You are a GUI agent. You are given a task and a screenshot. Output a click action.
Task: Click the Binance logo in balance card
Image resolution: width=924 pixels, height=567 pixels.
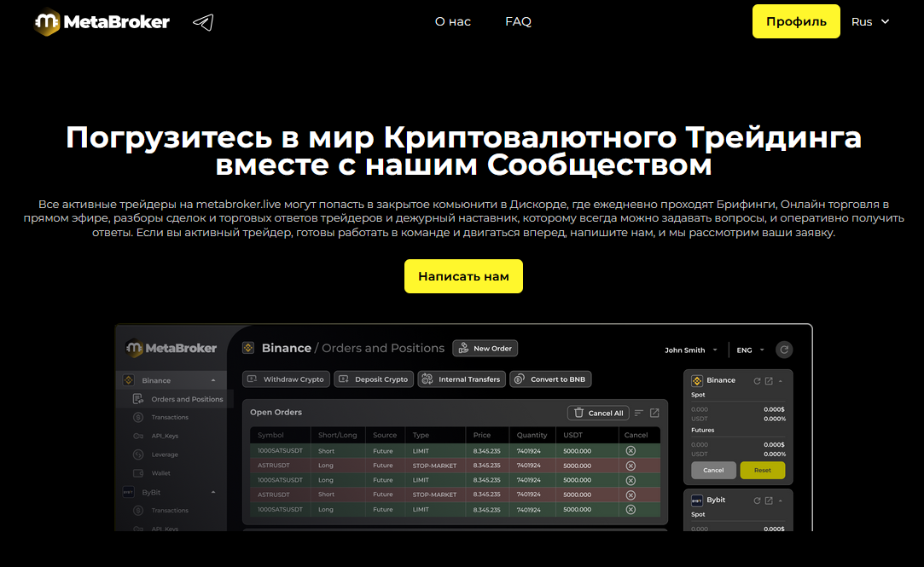697,381
